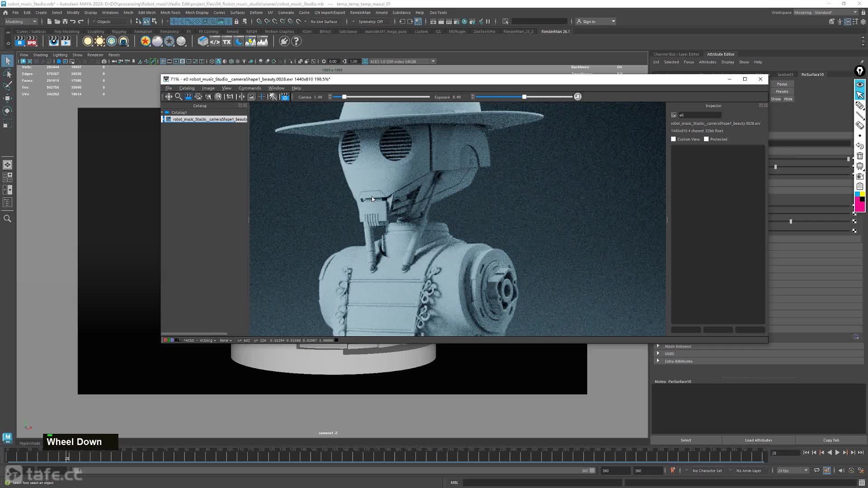Image resolution: width=868 pixels, height=488 pixels.
Task: Select the pointer pick tool in 'it' toolbar
Action: 218,97
